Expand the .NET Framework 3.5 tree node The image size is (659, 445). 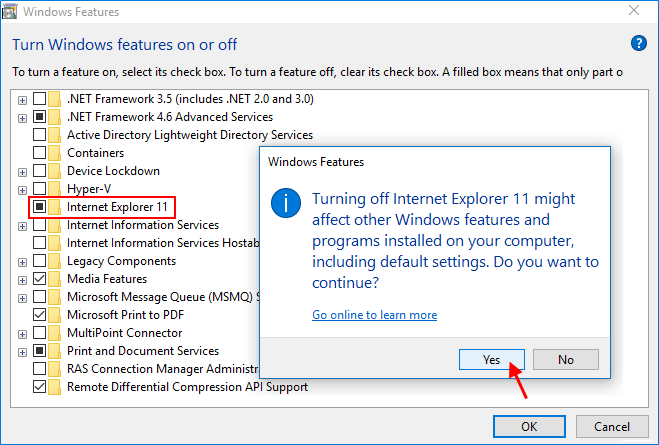(x=22, y=99)
